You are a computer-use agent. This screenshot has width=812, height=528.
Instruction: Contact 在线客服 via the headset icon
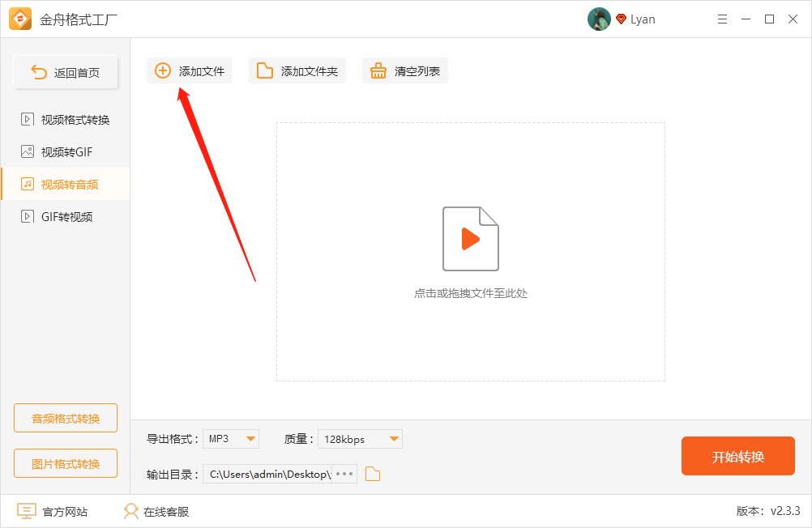[130, 511]
